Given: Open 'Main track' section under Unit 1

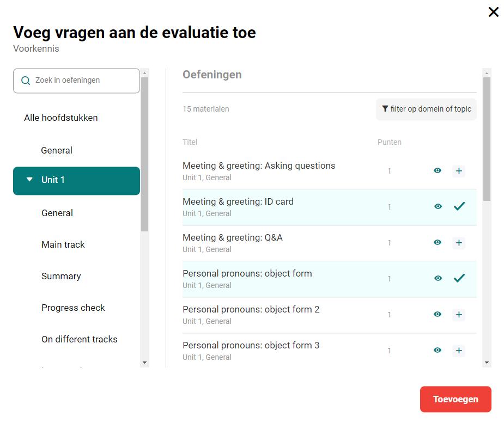Looking at the screenshot, I should click(63, 244).
